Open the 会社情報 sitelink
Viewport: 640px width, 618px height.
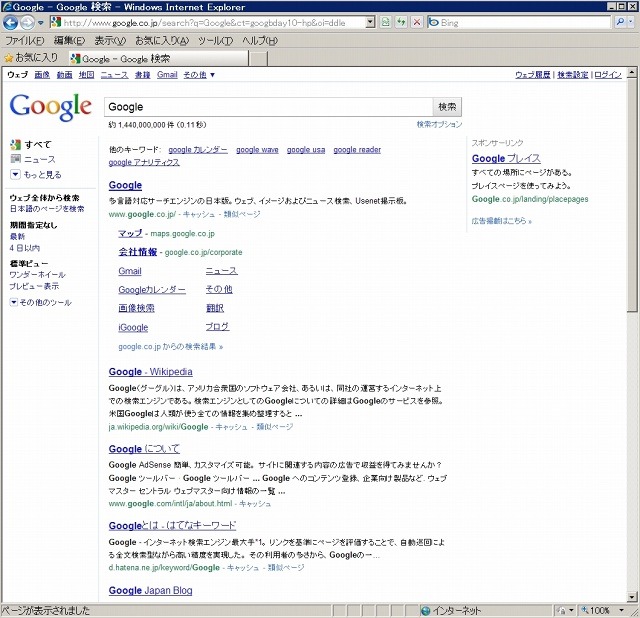[138, 252]
